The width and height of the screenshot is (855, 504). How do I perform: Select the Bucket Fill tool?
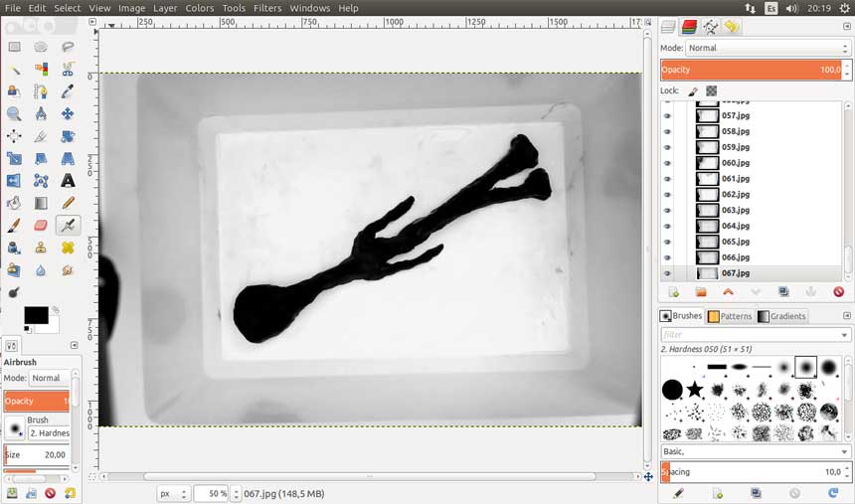(x=14, y=203)
